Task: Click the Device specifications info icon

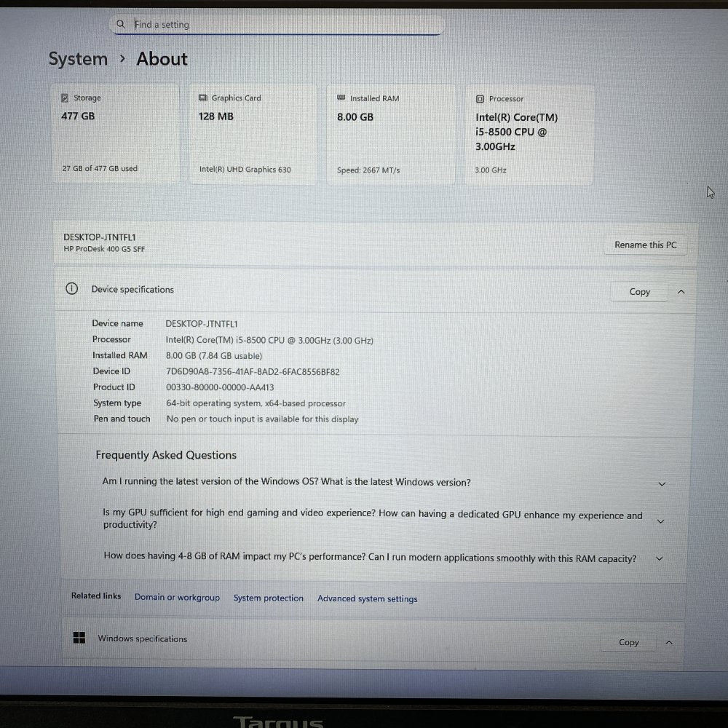Action: click(71, 289)
